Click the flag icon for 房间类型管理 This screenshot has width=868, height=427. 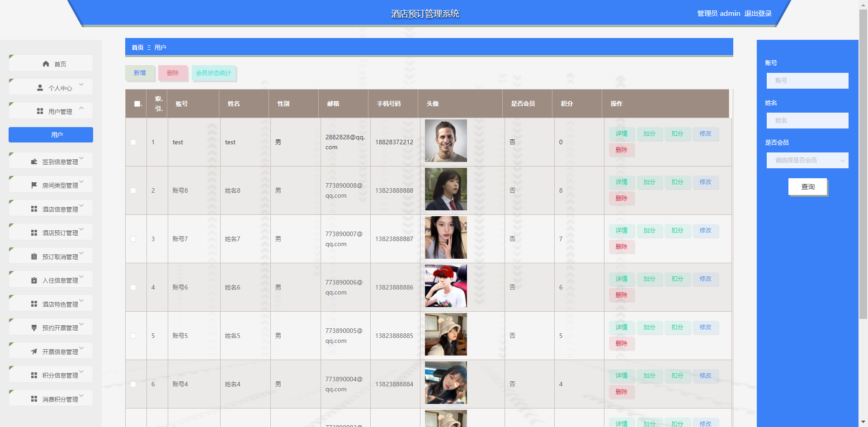point(34,185)
